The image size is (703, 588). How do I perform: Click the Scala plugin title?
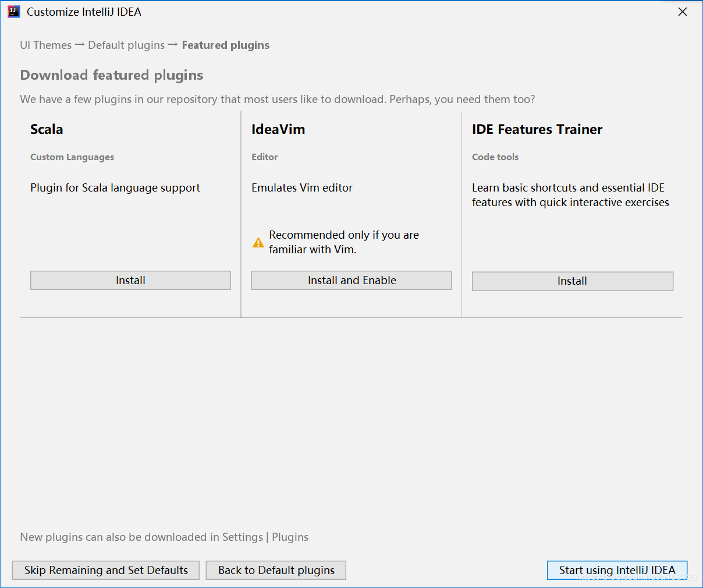(47, 129)
